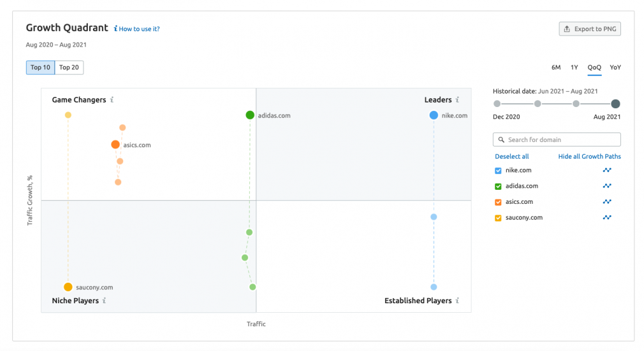Click the adidas.com label in the legend
The width and height of the screenshot is (644, 351).
(x=522, y=186)
